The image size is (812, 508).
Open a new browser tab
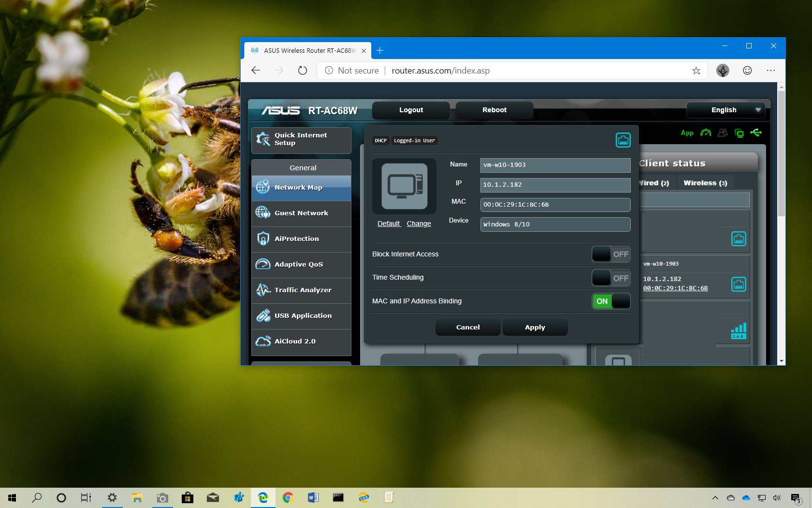point(380,50)
